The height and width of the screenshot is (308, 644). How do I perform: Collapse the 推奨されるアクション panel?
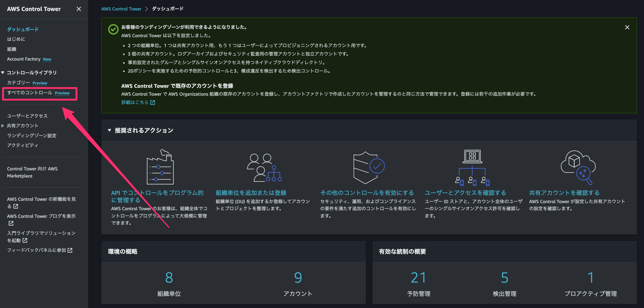109,130
